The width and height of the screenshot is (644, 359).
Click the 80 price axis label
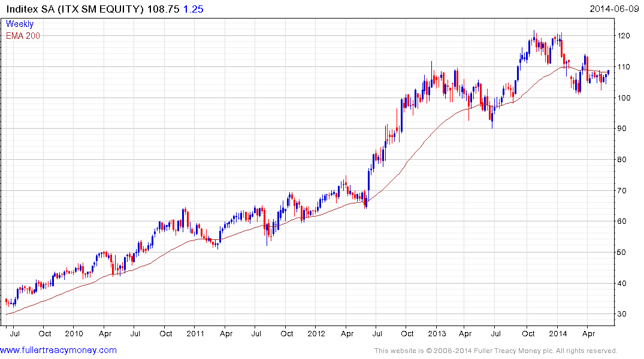click(622, 160)
